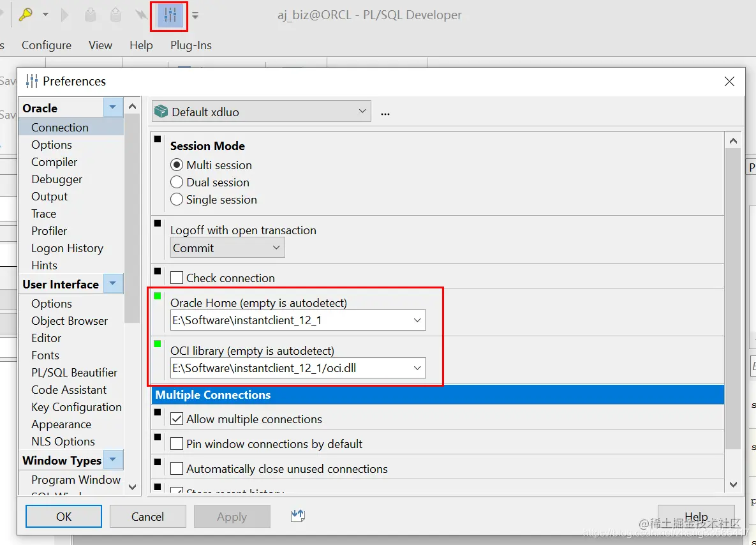This screenshot has height=545, width=756.
Task: Click the Apply button
Action: (232, 516)
